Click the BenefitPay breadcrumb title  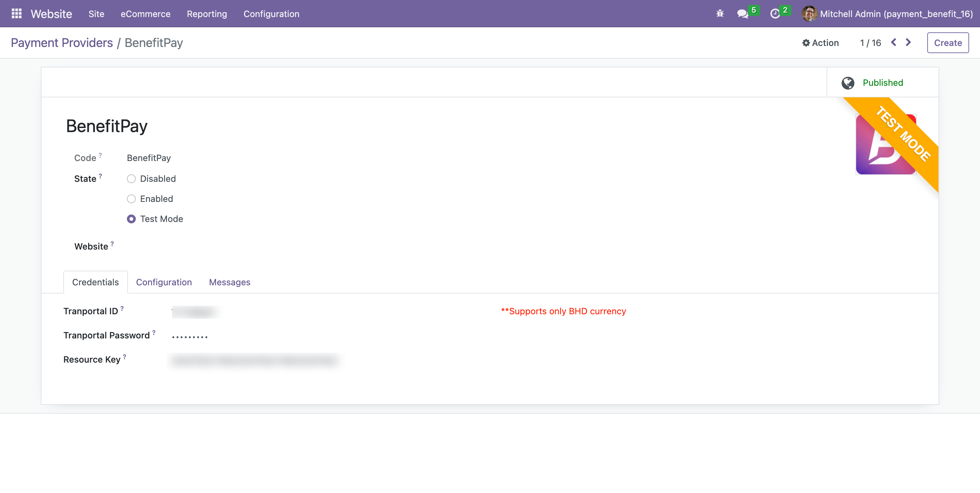(x=154, y=43)
